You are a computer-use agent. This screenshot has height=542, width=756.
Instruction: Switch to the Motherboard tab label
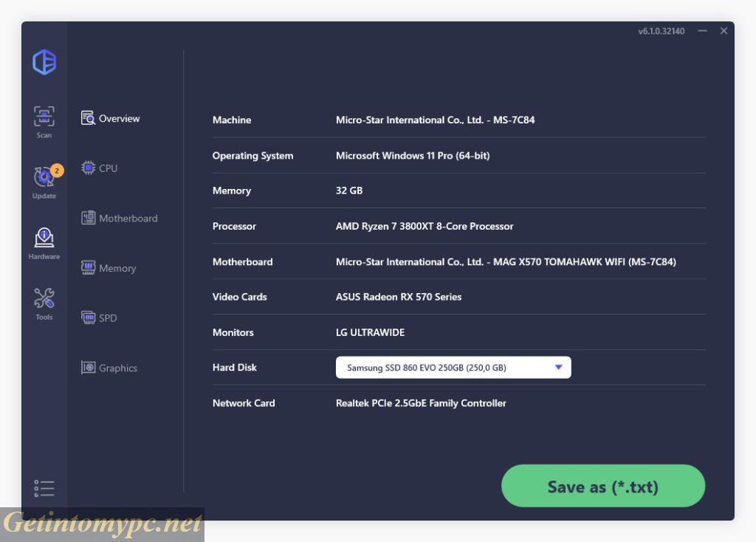pyautogui.click(x=128, y=219)
